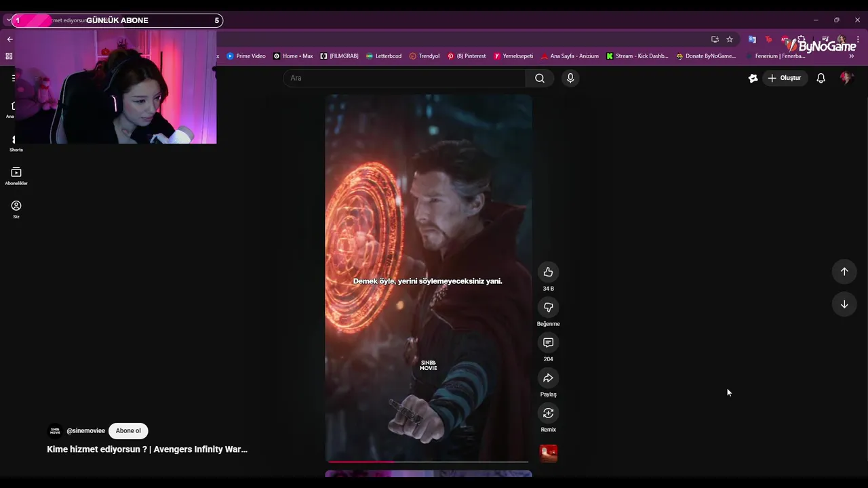Open the Stream - Kick Dashboard bookmark
Screen dimensions: 868x488
[637, 56]
